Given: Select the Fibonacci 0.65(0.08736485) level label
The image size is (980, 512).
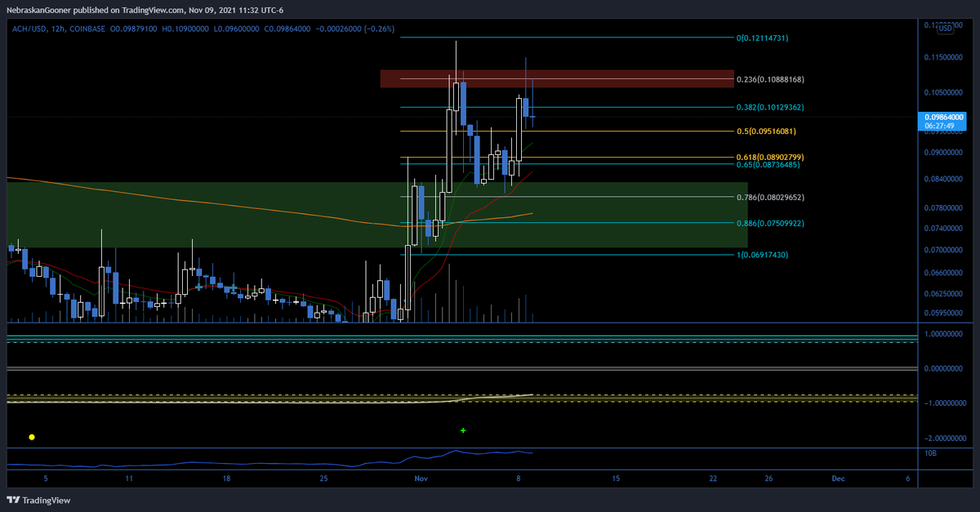Looking at the screenshot, I should pos(768,165).
